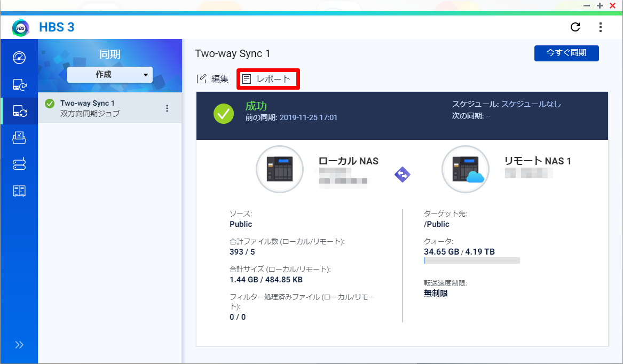The image size is (623, 364).
Task: Maximize the HBS 3 window with plus
Action: 600,5
